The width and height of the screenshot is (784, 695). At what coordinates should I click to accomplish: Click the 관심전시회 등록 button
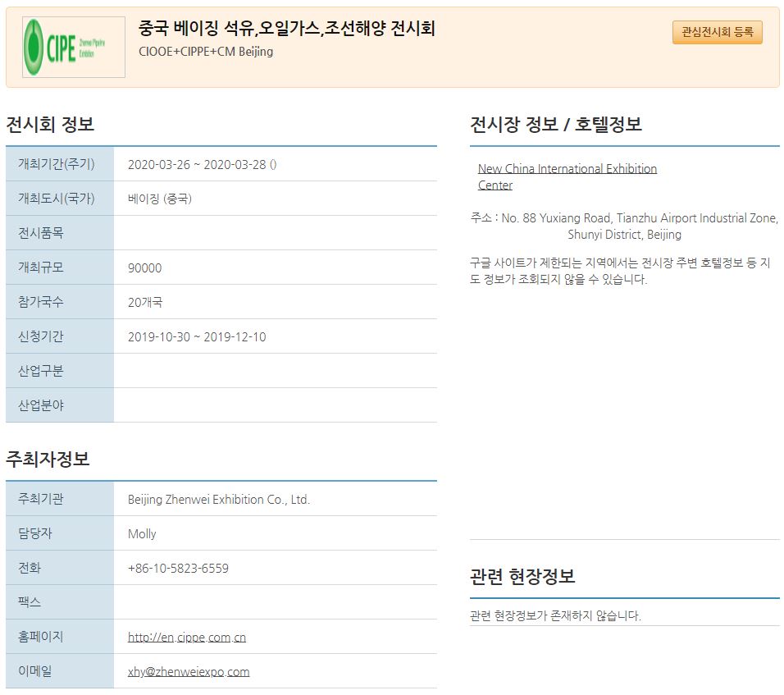click(717, 32)
